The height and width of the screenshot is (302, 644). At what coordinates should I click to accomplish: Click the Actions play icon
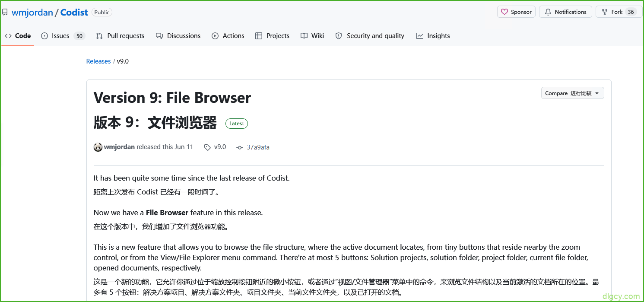(215, 36)
